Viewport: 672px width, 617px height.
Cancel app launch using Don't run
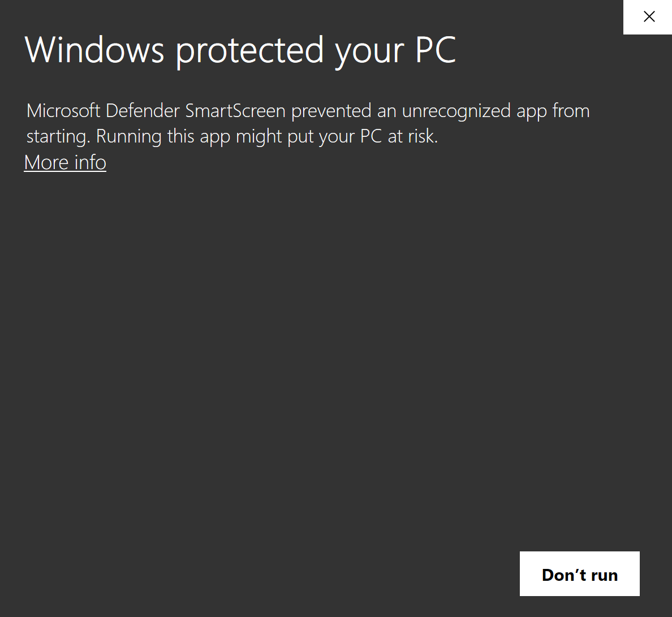pyautogui.click(x=579, y=574)
